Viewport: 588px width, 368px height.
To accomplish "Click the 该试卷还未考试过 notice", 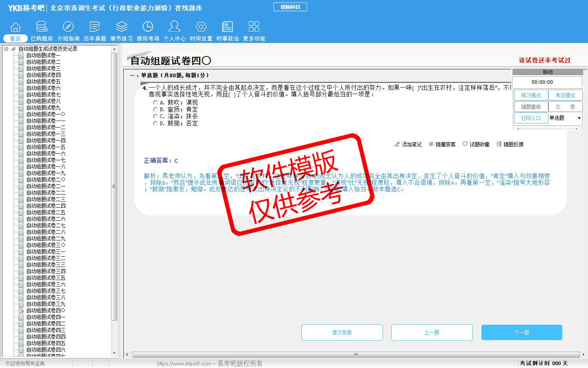I will coord(545,60).
